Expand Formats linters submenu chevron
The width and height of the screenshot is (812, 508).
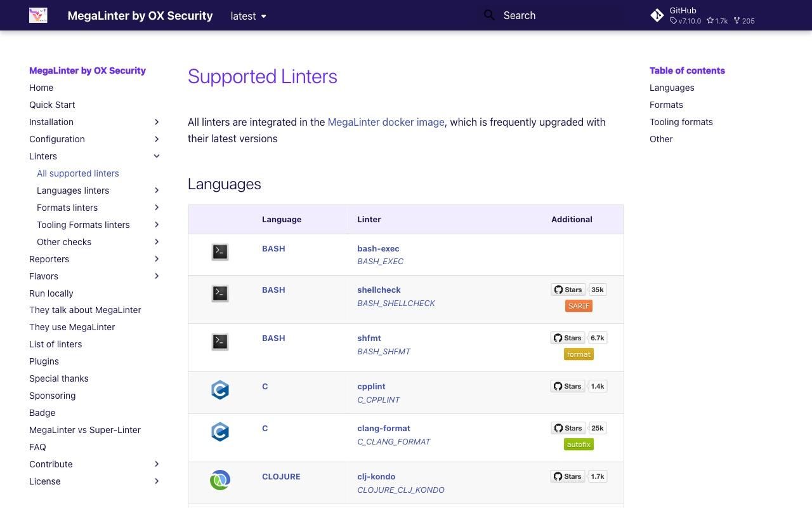tap(157, 208)
